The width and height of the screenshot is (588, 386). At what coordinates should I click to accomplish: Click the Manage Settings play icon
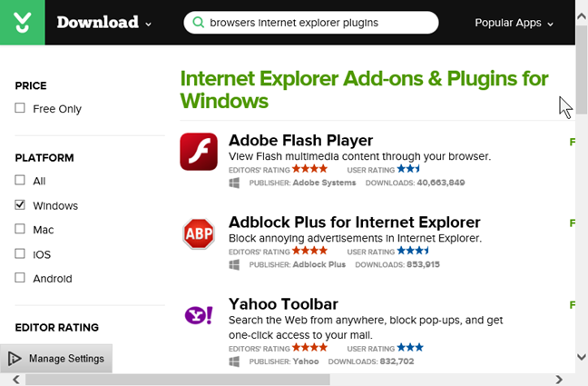15,359
